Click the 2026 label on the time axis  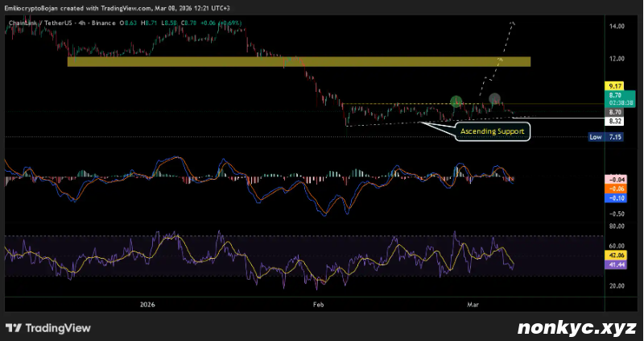point(147,305)
